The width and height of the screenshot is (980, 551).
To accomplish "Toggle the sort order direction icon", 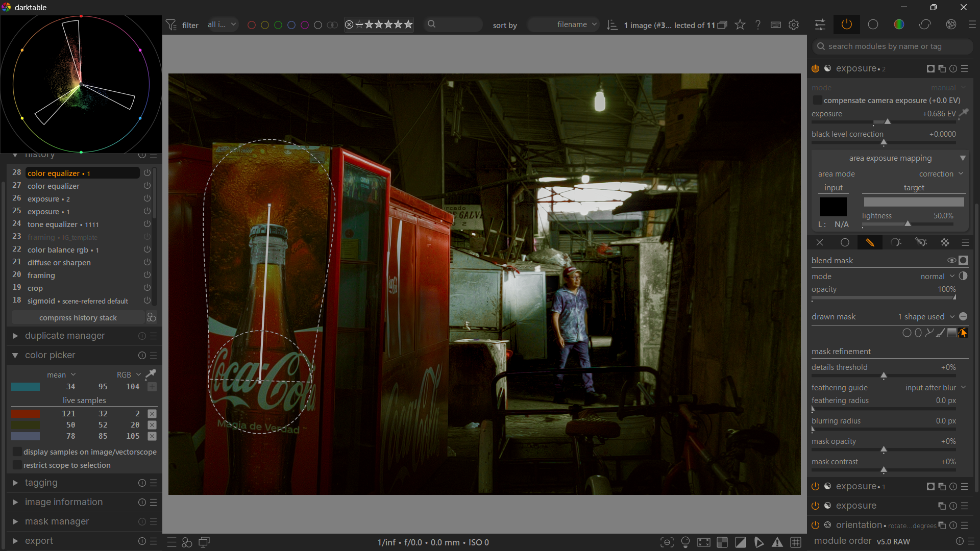I will pyautogui.click(x=612, y=24).
